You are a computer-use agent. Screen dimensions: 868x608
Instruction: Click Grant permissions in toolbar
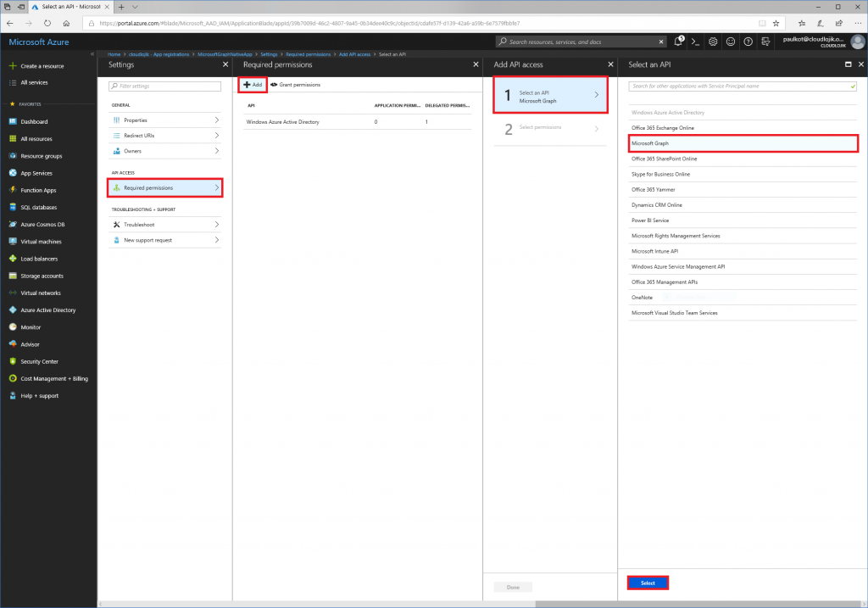295,85
